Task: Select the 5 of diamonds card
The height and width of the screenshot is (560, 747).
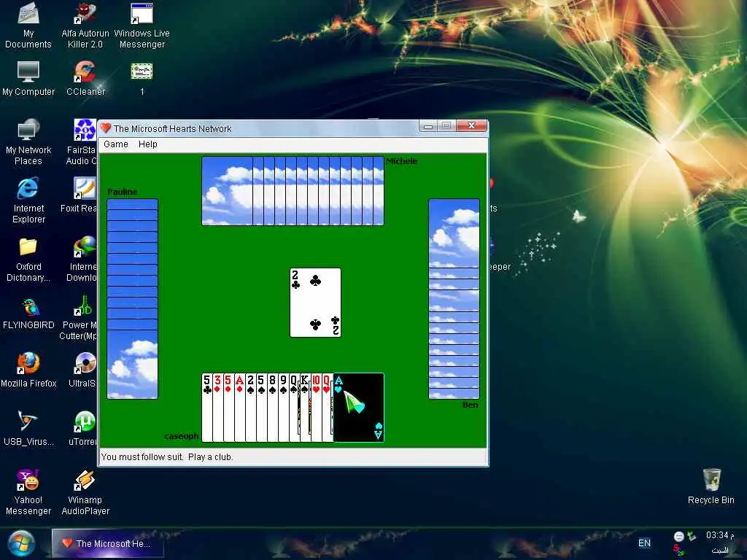Action: [x=228, y=408]
